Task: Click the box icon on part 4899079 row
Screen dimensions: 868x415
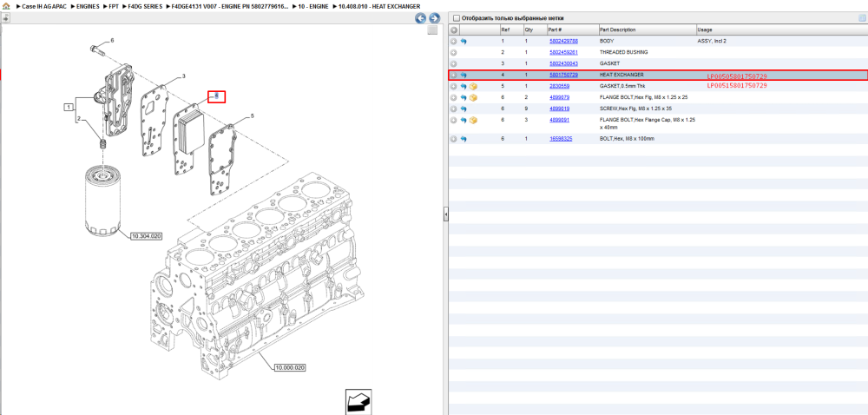Action: (x=473, y=98)
